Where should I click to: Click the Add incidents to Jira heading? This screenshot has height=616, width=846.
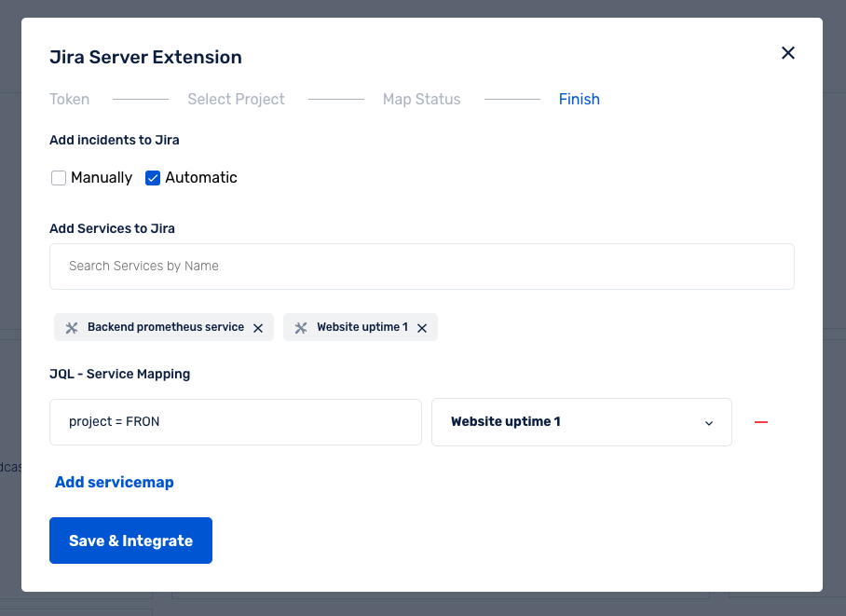pos(115,140)
